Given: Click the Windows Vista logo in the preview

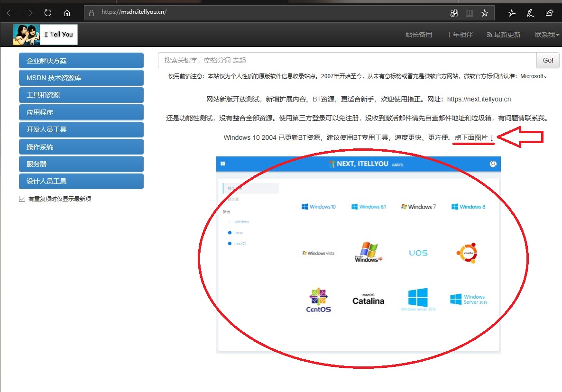Looking at the screenshot, I should (x=319, y=253).
